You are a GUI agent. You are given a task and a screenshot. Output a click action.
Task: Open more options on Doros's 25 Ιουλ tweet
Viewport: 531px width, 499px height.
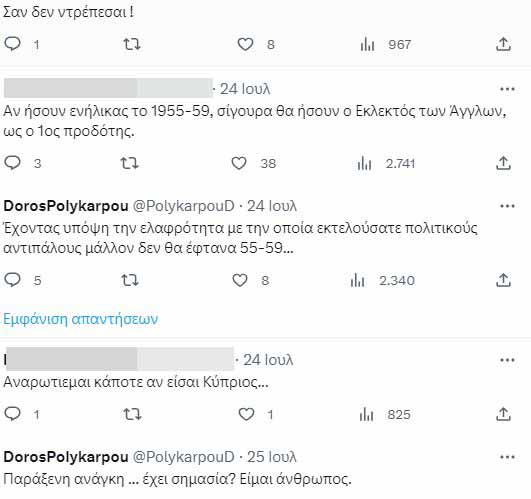click(x=507, y=457)
